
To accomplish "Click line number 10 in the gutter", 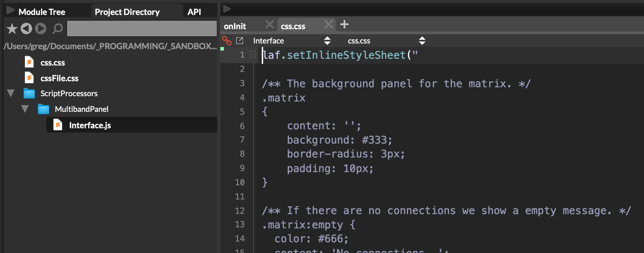I will [240, 182].
